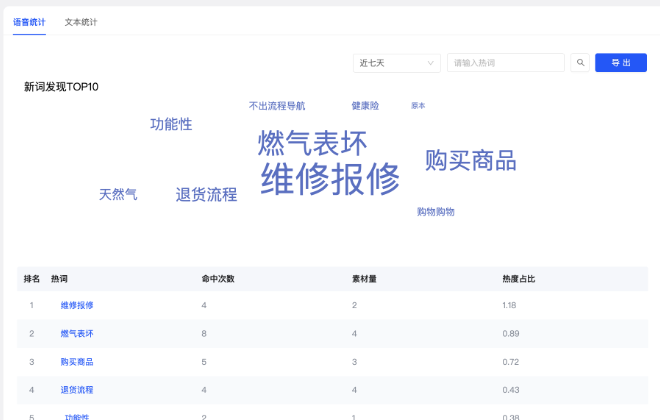Click the 导出 export button
The width and height of the screenshot is (660, 420).
(620, 63)
